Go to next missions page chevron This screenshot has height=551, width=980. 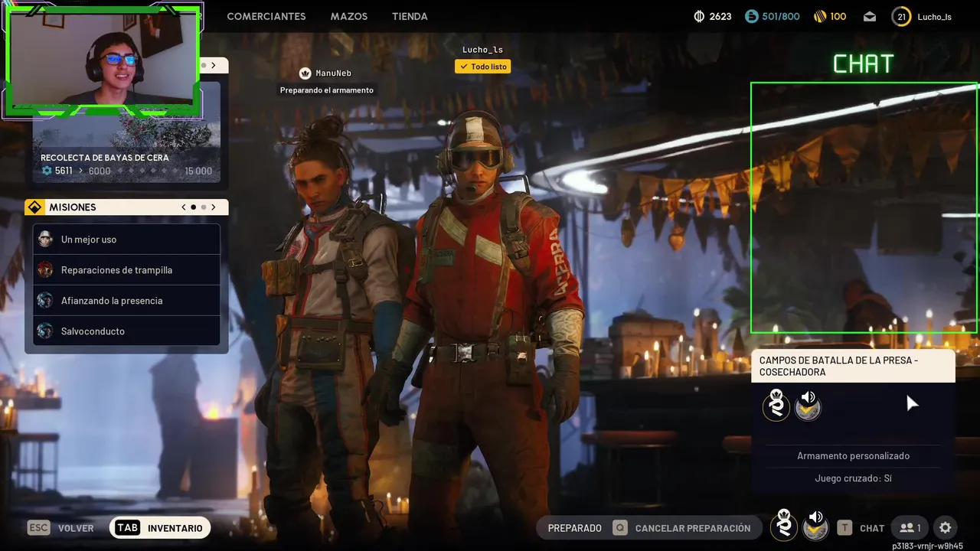[213, 207]
